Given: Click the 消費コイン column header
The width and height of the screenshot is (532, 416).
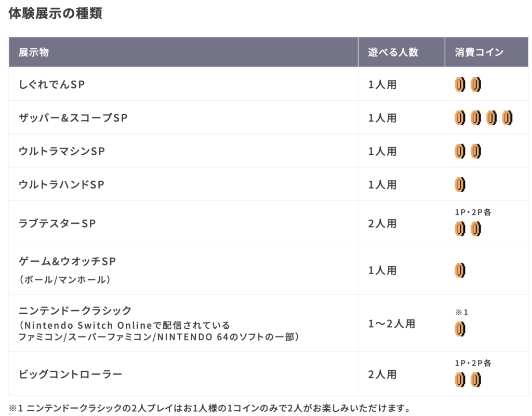Looking at the screenshot, I should tap(479, 52).
